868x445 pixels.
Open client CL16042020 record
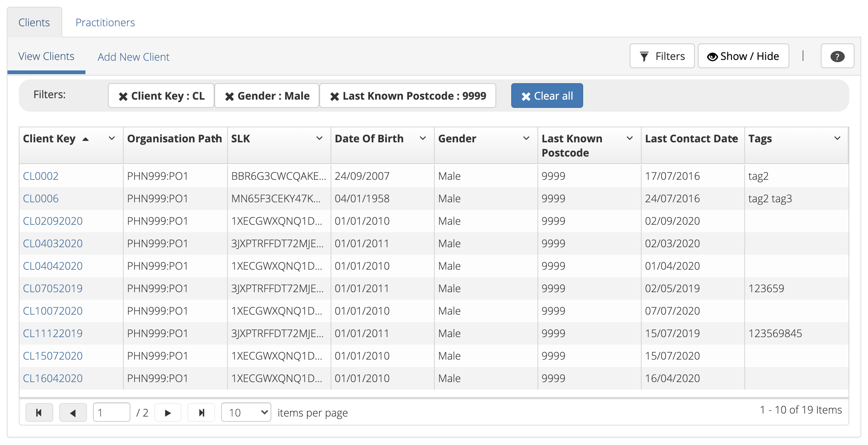click(x=53, y=378)
